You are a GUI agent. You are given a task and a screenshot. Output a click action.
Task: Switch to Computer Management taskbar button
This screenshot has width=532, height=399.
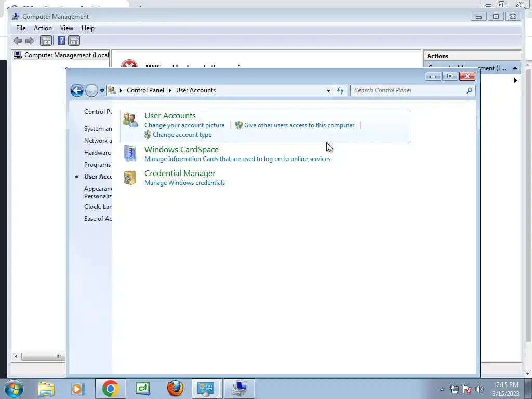coord(239,389)
